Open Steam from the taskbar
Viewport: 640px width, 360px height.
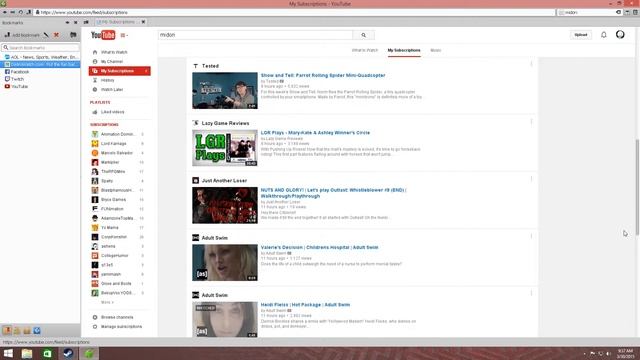(x=68, y=353)
